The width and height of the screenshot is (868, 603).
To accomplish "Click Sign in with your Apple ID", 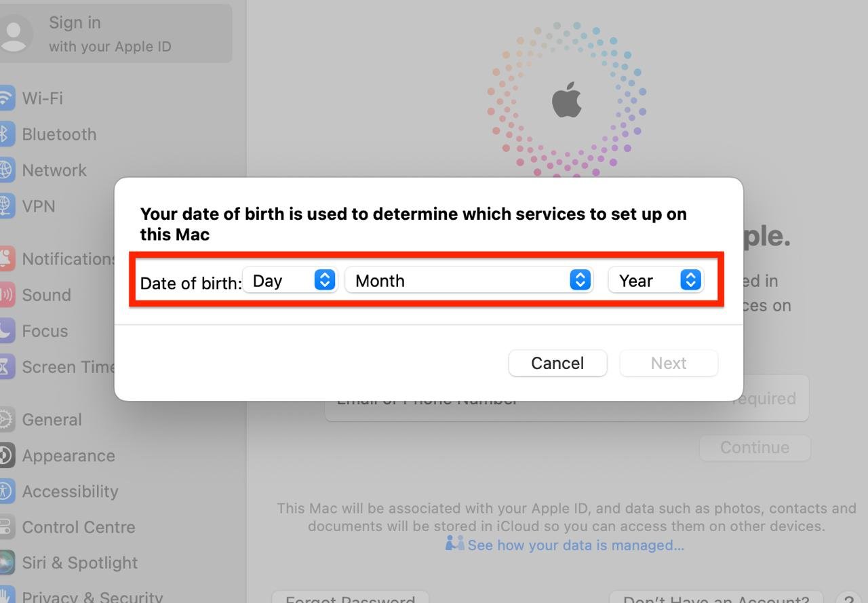I will pos(115,34).
